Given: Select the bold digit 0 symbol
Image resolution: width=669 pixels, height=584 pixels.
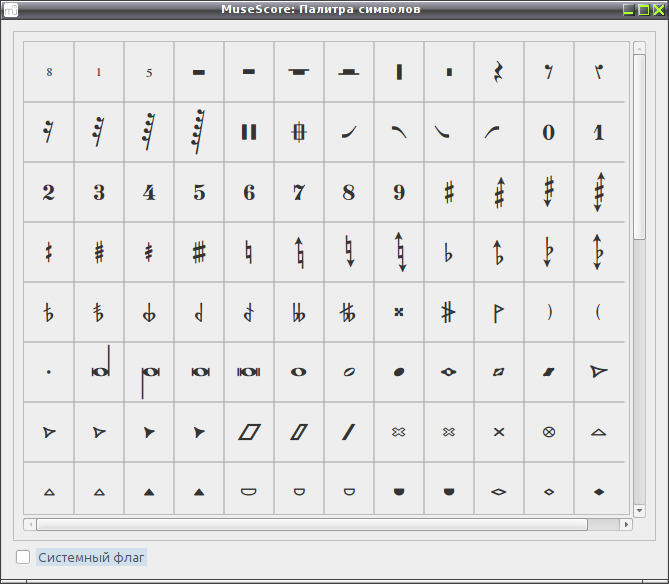Looking at the screenshot, I should (549, 132).
